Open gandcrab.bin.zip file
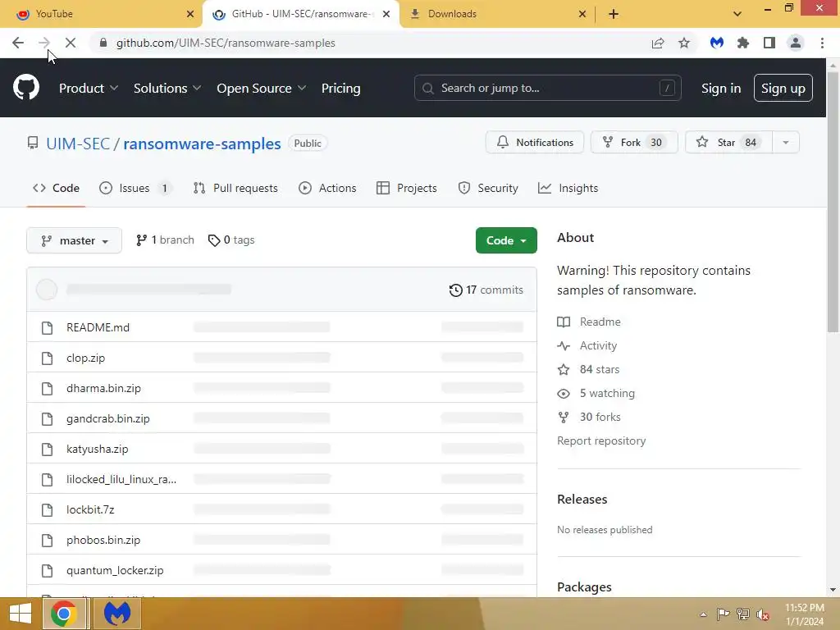 click(x=107, y=418)
